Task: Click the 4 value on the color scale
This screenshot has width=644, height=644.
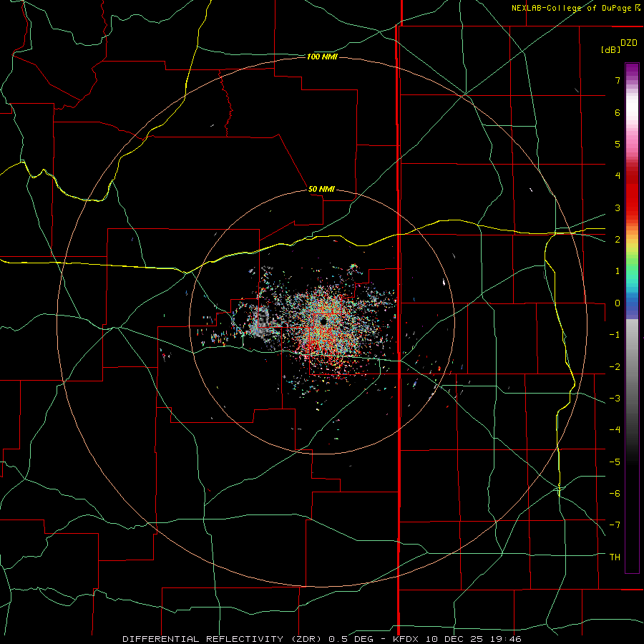Action: pos(618,176)
